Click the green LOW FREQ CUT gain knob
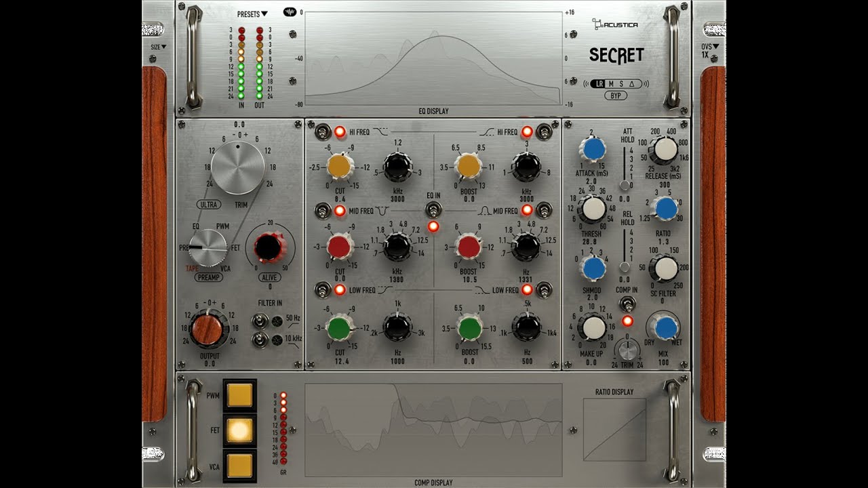 tap(338, 328)
